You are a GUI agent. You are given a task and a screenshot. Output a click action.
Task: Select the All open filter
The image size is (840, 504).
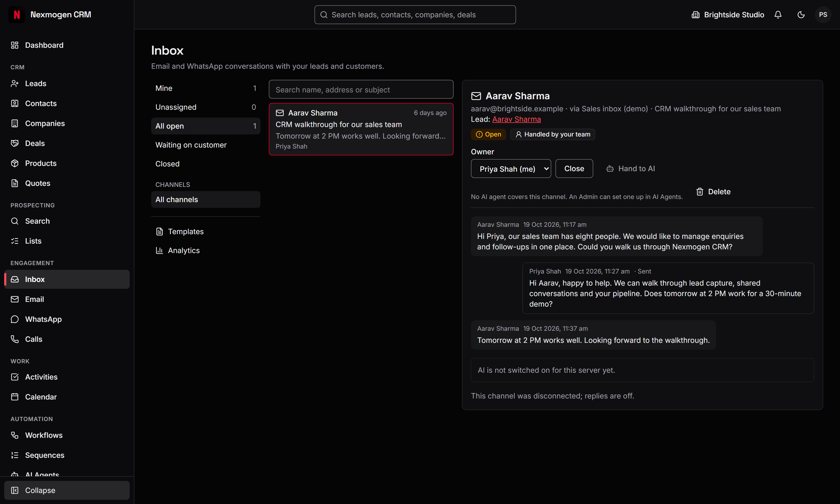[206, 126]
